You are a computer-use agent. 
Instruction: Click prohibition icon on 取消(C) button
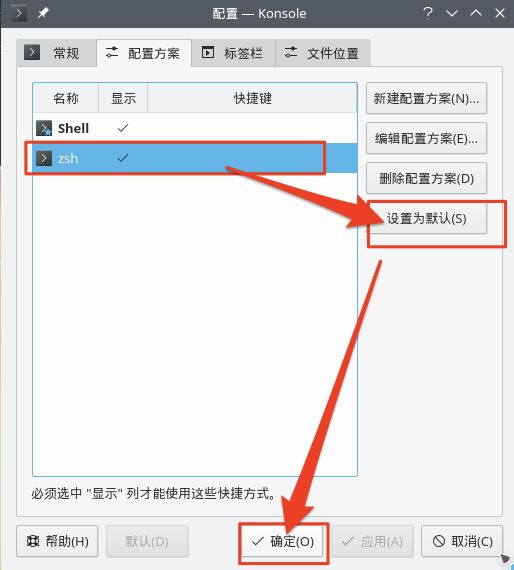439,541
